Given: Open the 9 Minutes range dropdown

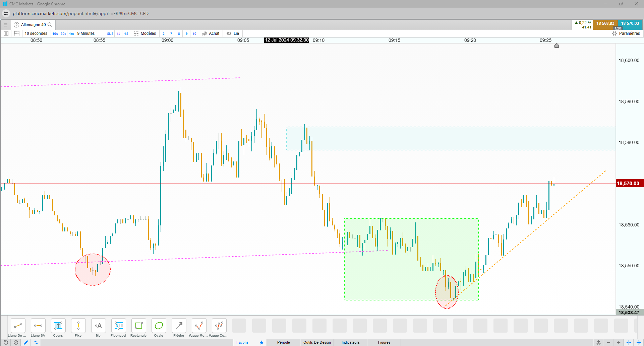Looking at the screenshot, I should [x=86, y=33].
